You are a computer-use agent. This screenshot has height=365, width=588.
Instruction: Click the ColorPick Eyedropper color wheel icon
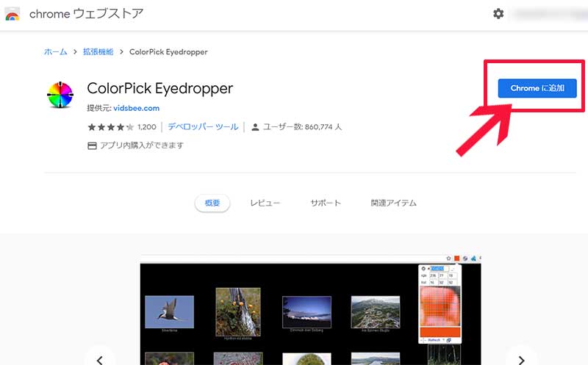pos(60,95)
